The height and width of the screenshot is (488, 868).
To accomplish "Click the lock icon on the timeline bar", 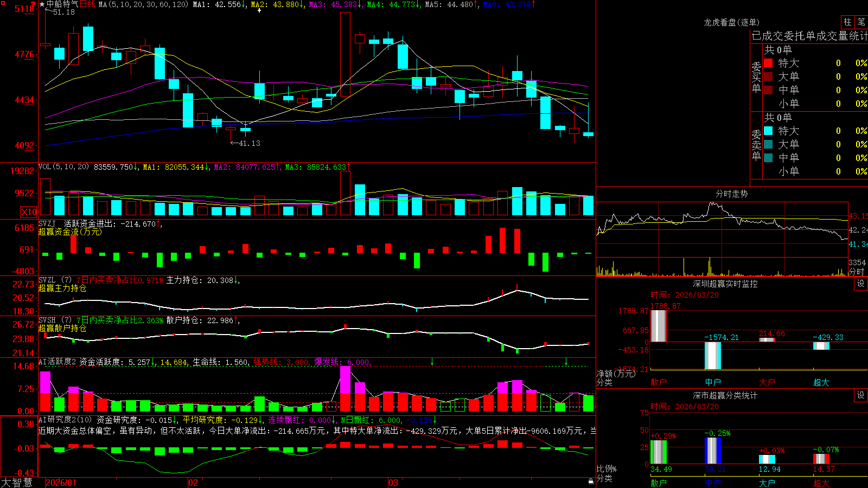I will tap(591, 481).
